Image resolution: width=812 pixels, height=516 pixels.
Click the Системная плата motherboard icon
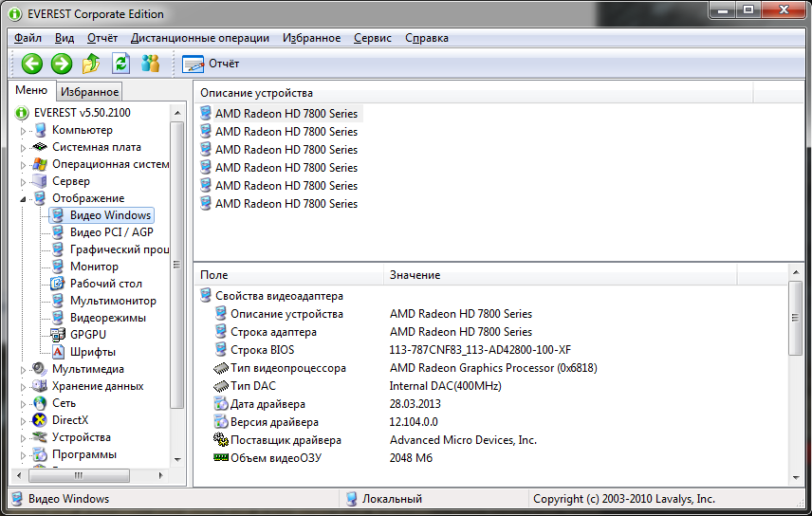40,147
